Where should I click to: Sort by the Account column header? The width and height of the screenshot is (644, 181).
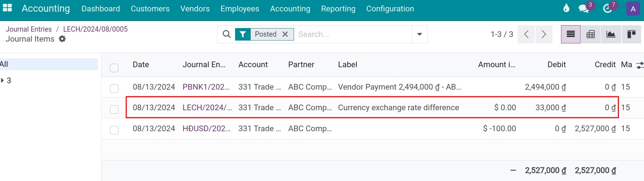pyautogui.click(x=253, y=64)
